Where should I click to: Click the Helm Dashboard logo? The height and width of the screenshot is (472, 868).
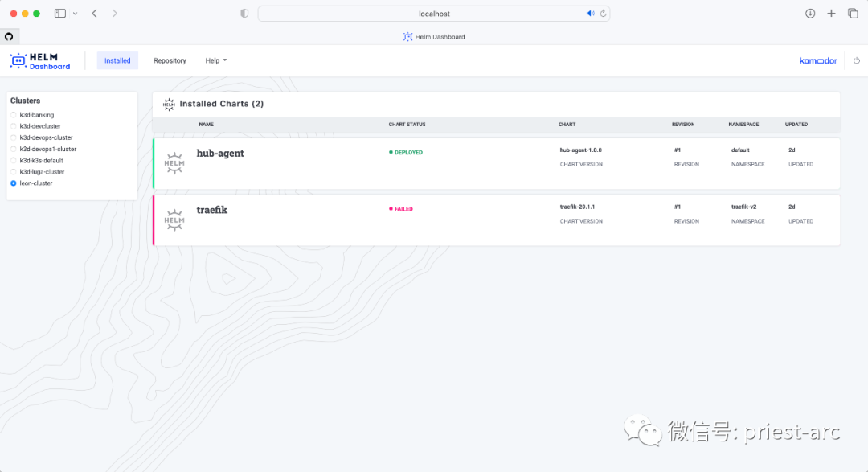pyautogui.click(x=40, y=61)
